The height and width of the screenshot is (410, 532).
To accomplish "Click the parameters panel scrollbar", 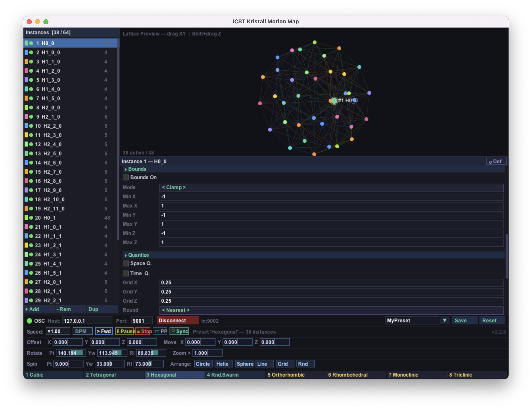I will (507, 256).
